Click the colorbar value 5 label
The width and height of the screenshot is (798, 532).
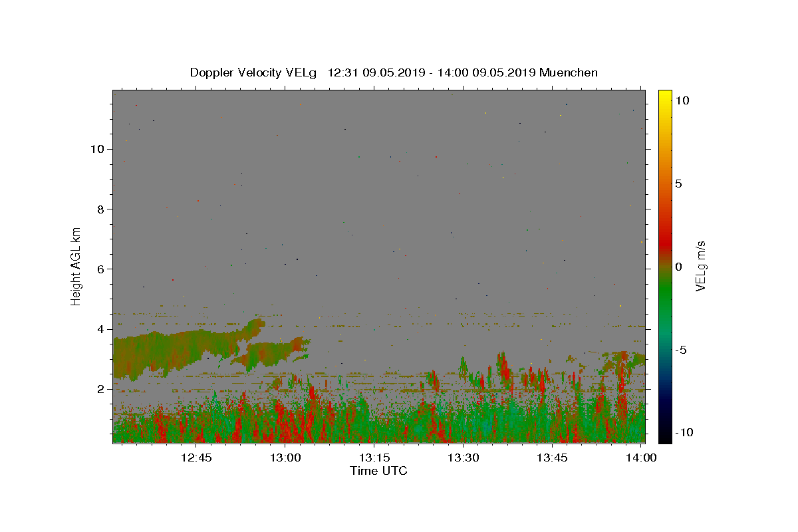point(678,184)
